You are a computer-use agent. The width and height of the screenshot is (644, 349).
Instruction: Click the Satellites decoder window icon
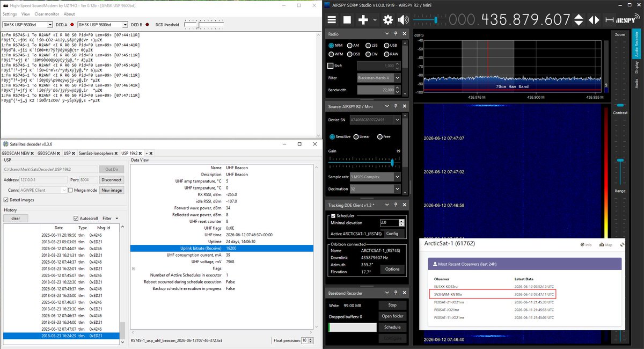5,144
